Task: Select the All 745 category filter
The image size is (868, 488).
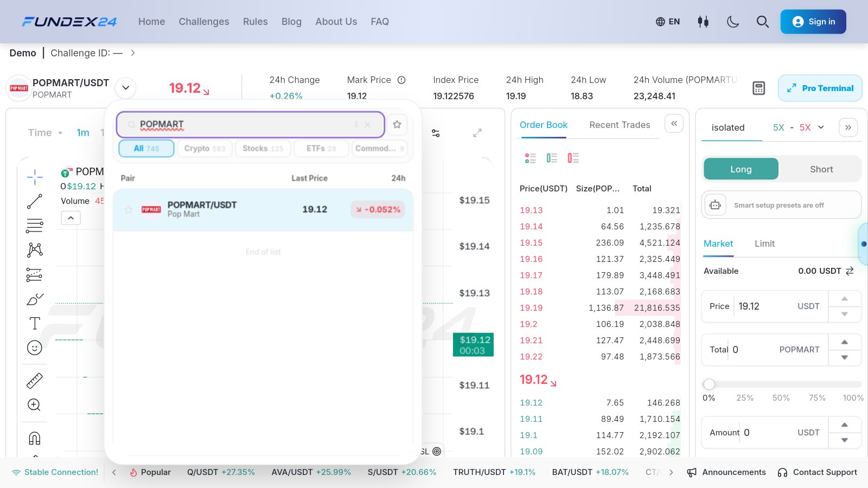Action: click(x=146, y=148)
